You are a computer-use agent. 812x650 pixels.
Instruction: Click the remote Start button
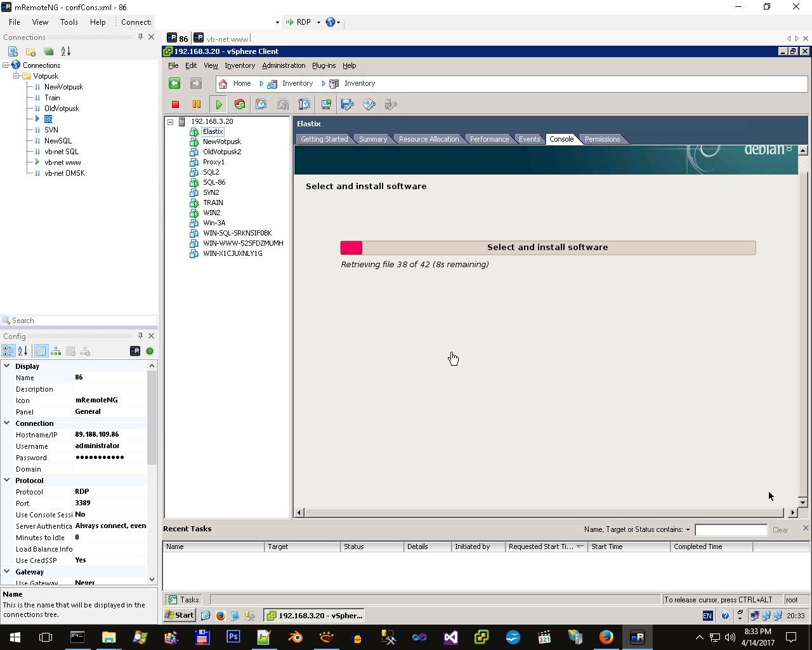[x=180, y=615]
